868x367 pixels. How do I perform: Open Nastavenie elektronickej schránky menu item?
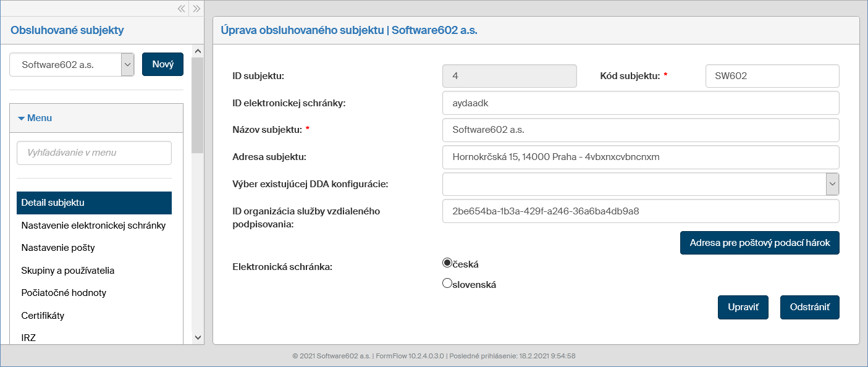point(93,226)
